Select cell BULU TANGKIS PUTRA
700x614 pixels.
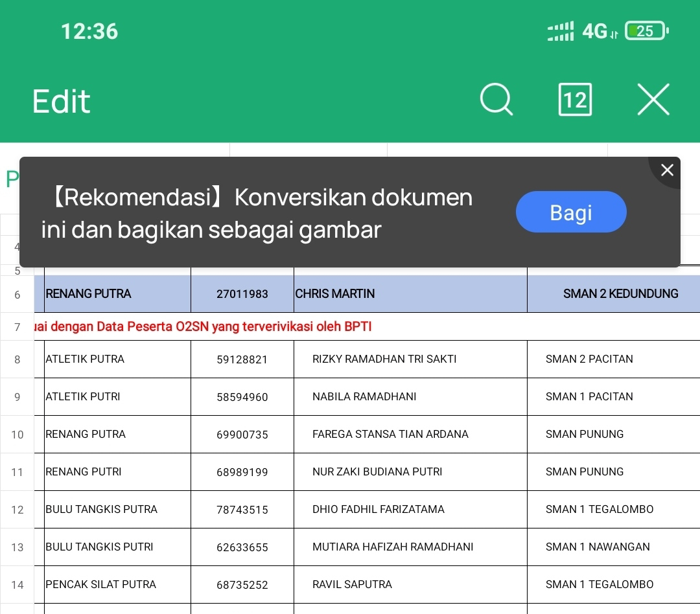coord(117,509)
